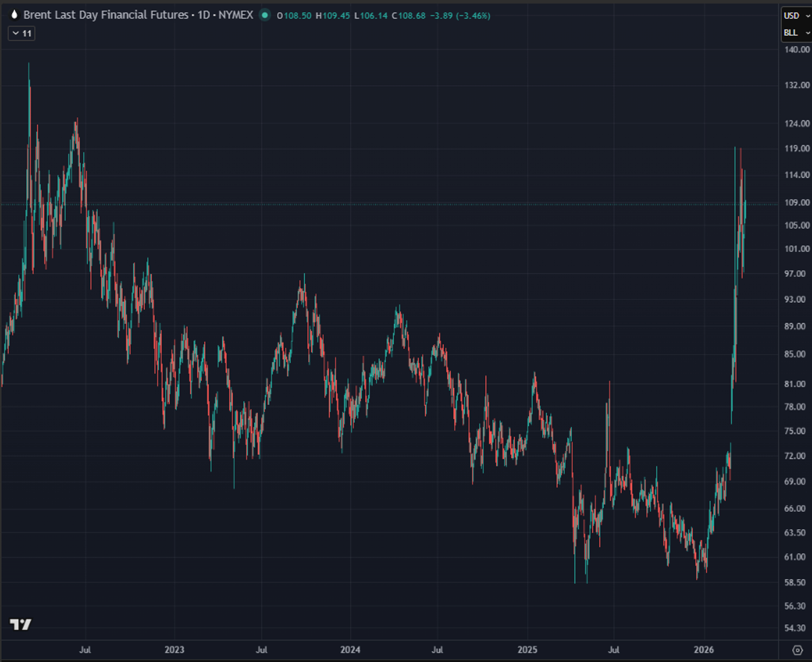Viewport: 812px width, 662px height.
Task: Click the 81.00 price axis label
Action: (x=795, y=384)
